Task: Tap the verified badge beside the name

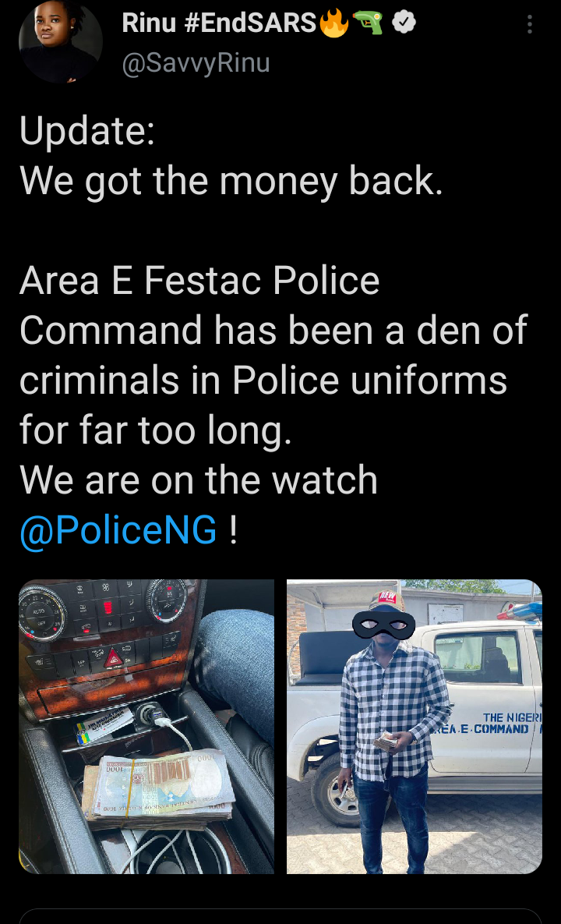Action: click(x=404, y=23)
